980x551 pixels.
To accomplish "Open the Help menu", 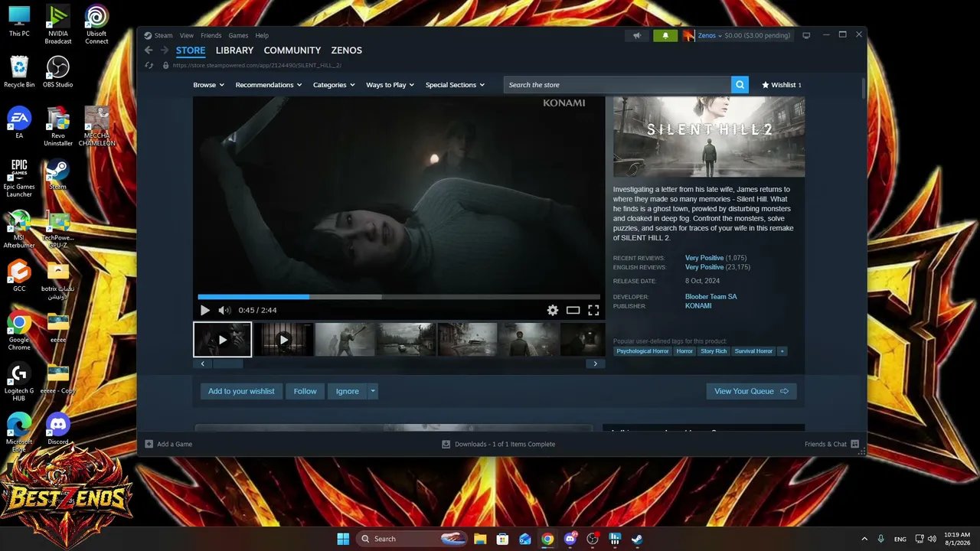I will [262, 35].
